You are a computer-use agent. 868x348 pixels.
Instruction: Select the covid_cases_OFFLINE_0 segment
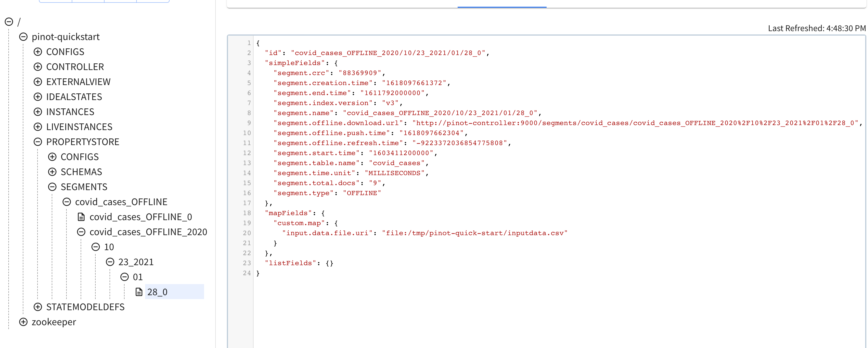(140, 217)
